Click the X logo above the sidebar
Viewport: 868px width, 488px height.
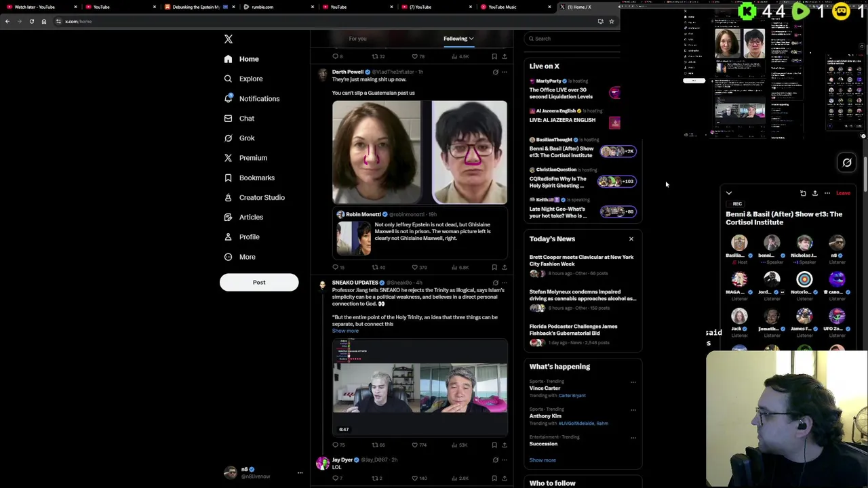229,39
